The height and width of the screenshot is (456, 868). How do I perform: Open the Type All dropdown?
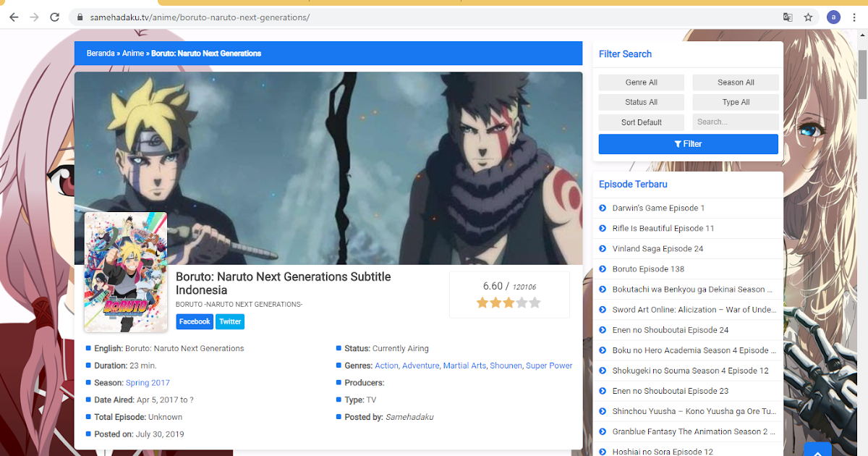[x=736, y=102]
